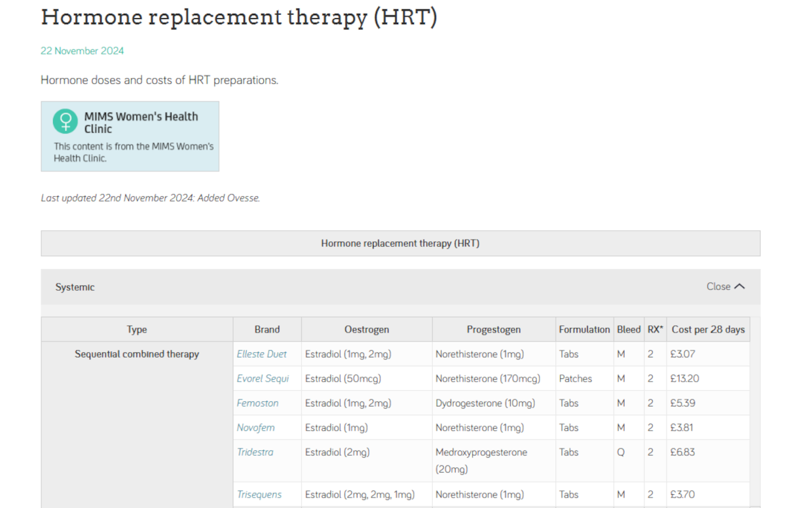
Task: Select the Cost per 28 days header
Action: [x=708, y=329]
